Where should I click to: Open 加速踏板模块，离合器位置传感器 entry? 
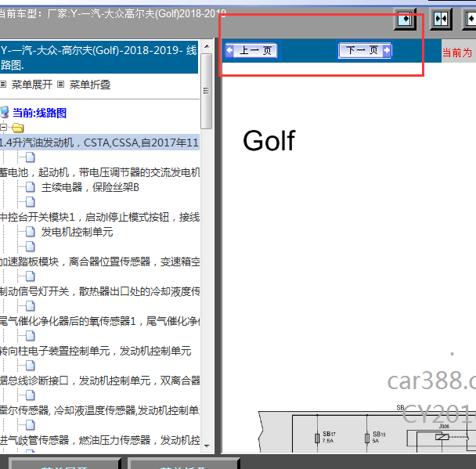[x=99, y=262]
